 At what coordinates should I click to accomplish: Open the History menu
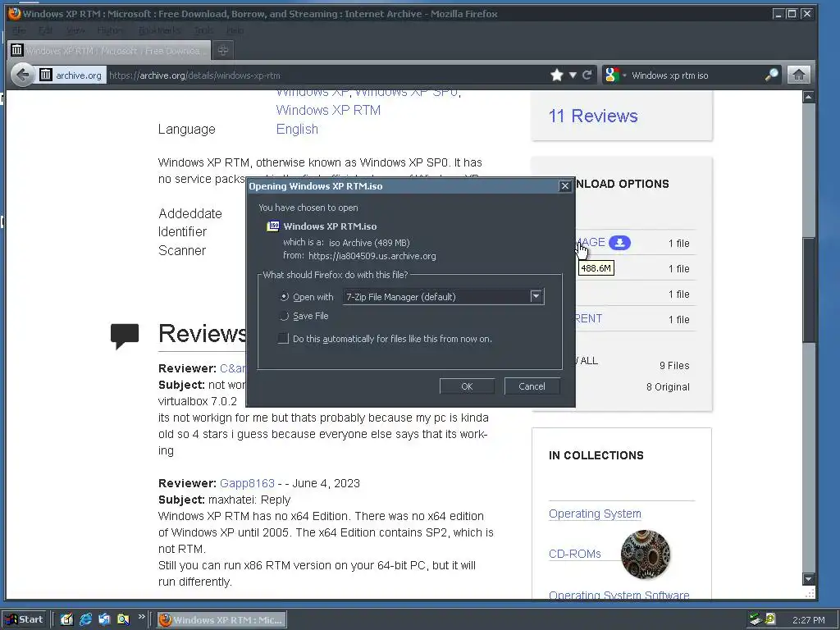pos(111,30)
